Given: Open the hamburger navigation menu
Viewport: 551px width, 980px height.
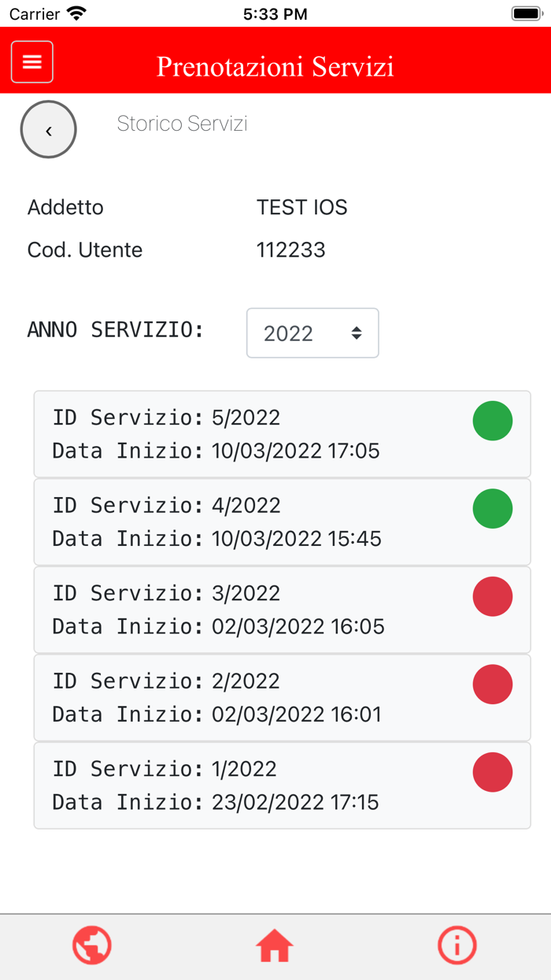Looking at the screenshot, I should 31,61.
